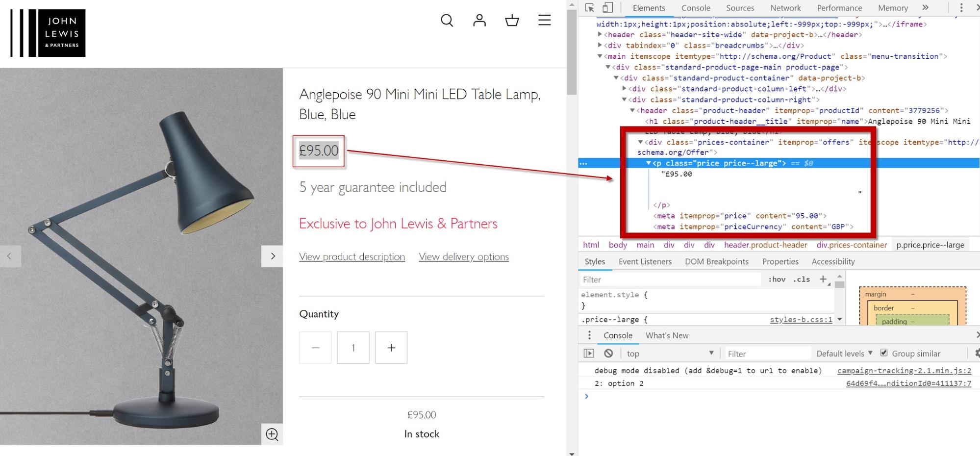Open the site search magnifier icon

(x=447, y=21)
